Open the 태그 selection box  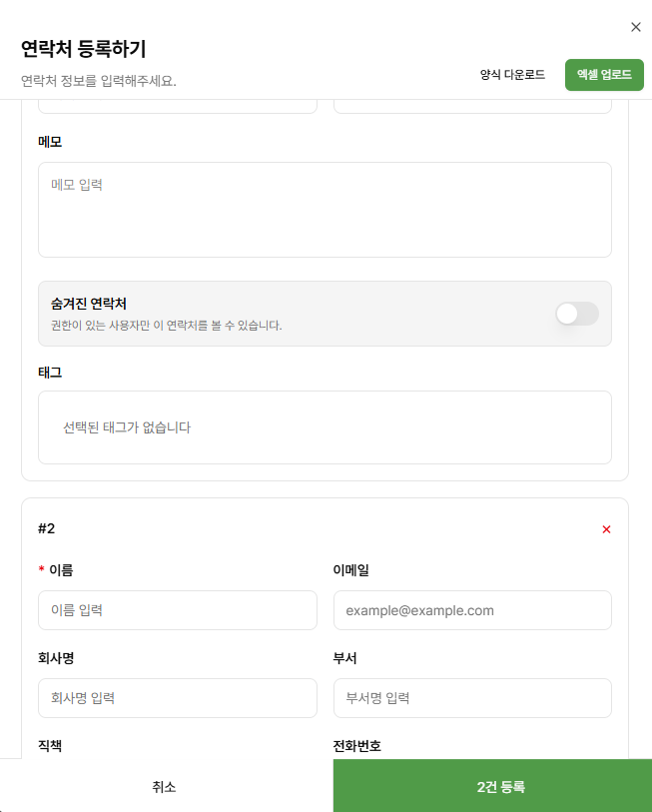tap(325, 427)
